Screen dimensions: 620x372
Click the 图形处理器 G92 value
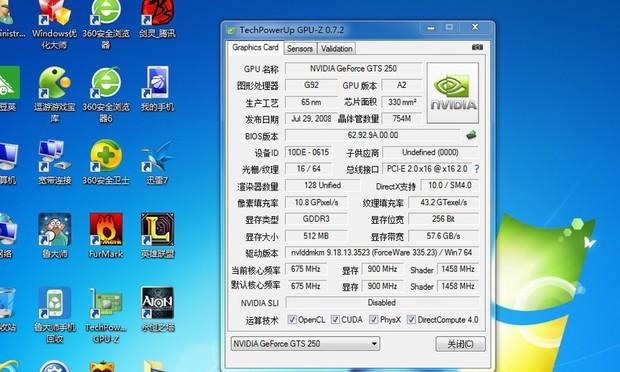pyautogui.click(x=311, y=85)
